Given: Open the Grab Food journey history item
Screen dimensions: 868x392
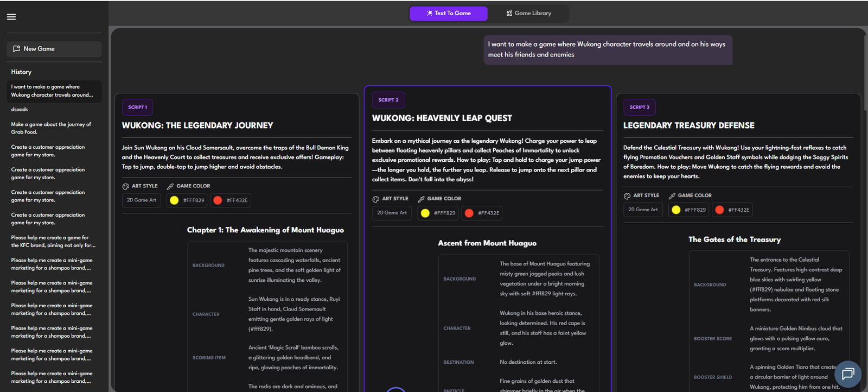Looking at the screenshot, I should pyautogui.click(x=51, y=128).
